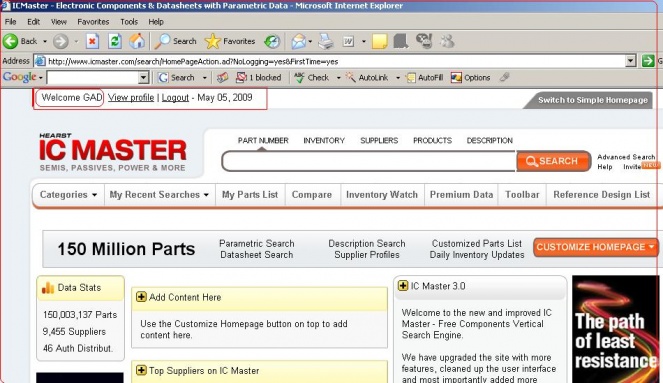Open the Mail icon dropdown arrow
The width and height of the screenshot is (663, 383).
tap(310, 41)
